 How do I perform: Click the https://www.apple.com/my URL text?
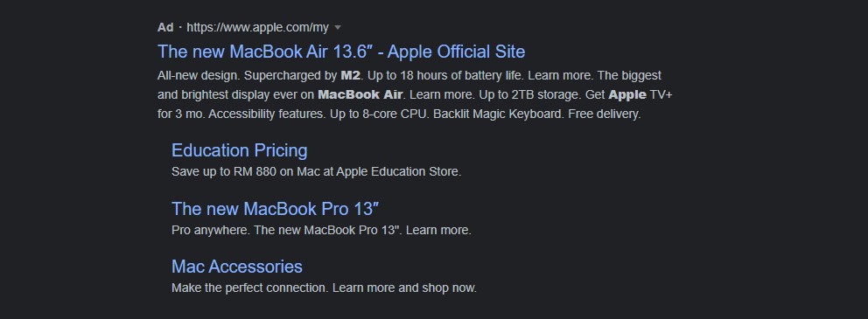point(257,27)
